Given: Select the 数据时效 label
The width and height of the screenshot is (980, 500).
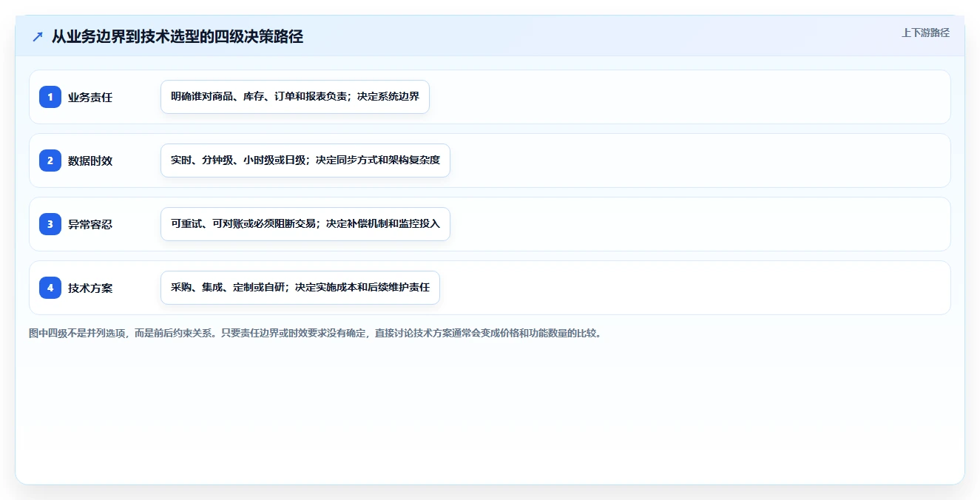Looking at the screenshot, I should coord(90,161).
